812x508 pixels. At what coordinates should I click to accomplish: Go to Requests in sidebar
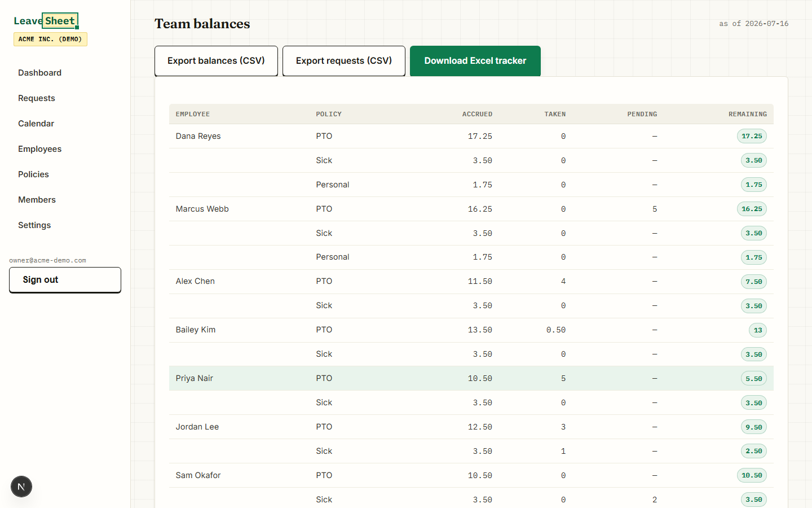point(37,98)
